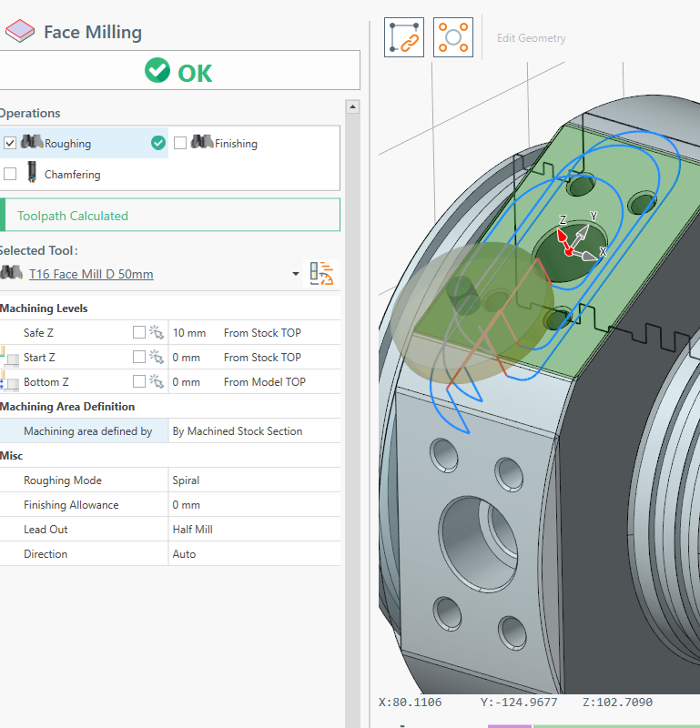
Task: Click the Chamfering tool icon
Action: pos(33,173)
